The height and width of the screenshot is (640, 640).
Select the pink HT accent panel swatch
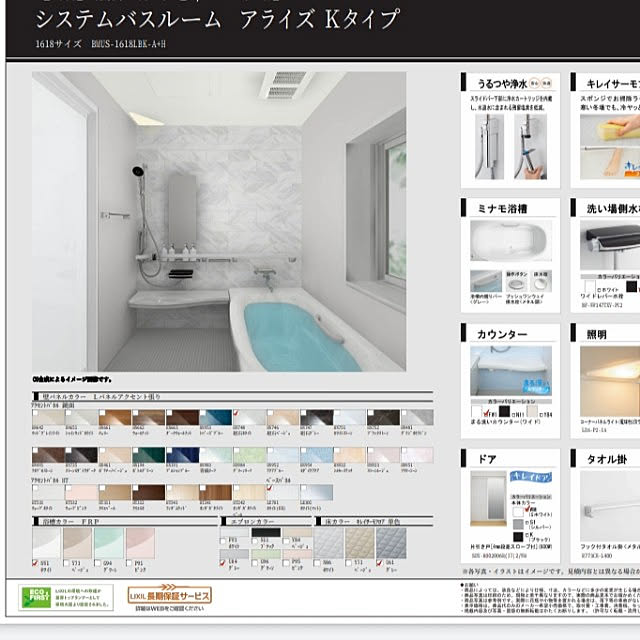(82, 492)
